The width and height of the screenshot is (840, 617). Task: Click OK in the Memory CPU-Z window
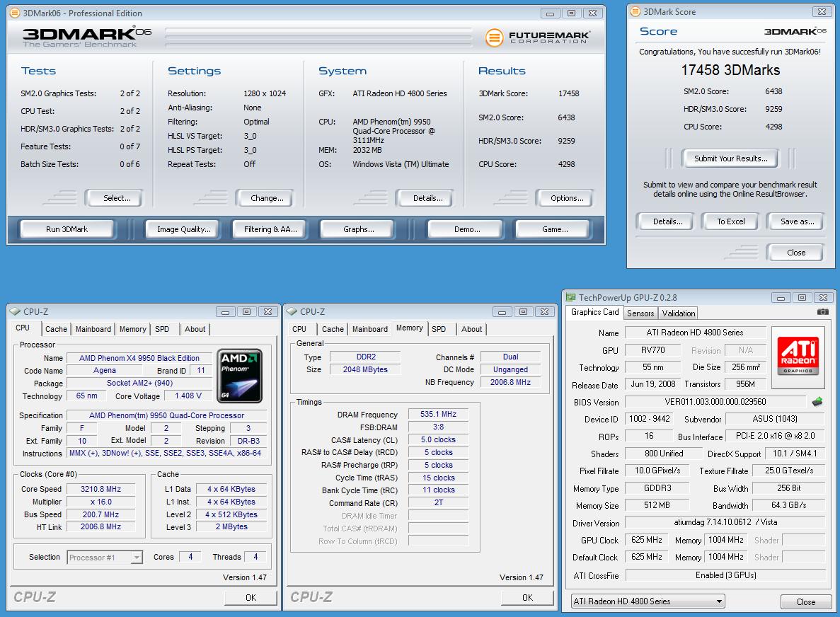click(x=527, y=598)
